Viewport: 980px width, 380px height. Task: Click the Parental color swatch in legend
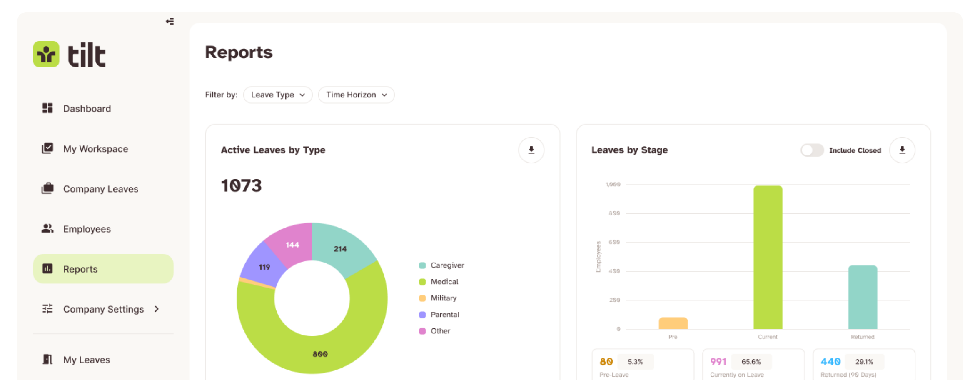pos(422,315)
